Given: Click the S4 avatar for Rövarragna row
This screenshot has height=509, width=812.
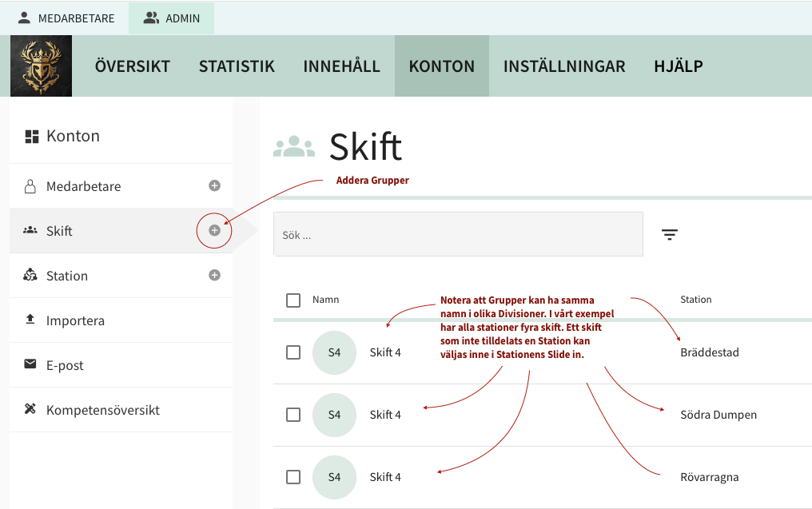Looking at the screenshot, I should coord(334,477).
